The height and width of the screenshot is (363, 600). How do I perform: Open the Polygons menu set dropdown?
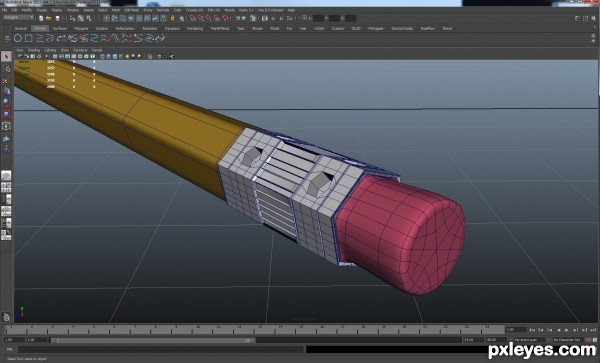point(18,18)
